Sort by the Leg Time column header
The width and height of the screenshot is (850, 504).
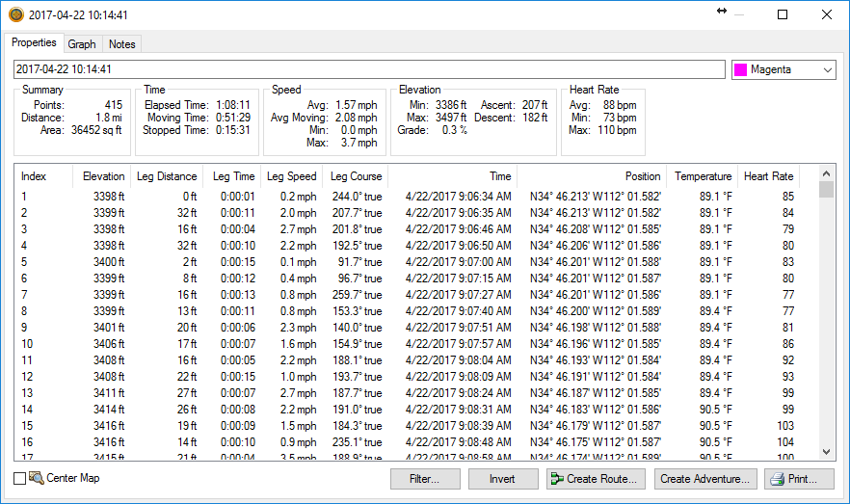tap(232, 176)
